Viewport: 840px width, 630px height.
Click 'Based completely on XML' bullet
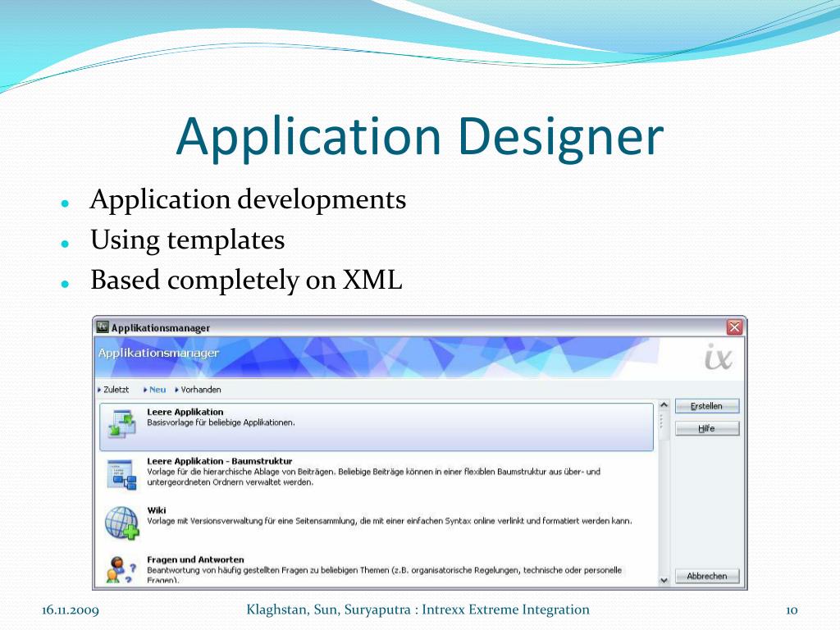coord(246,280)
